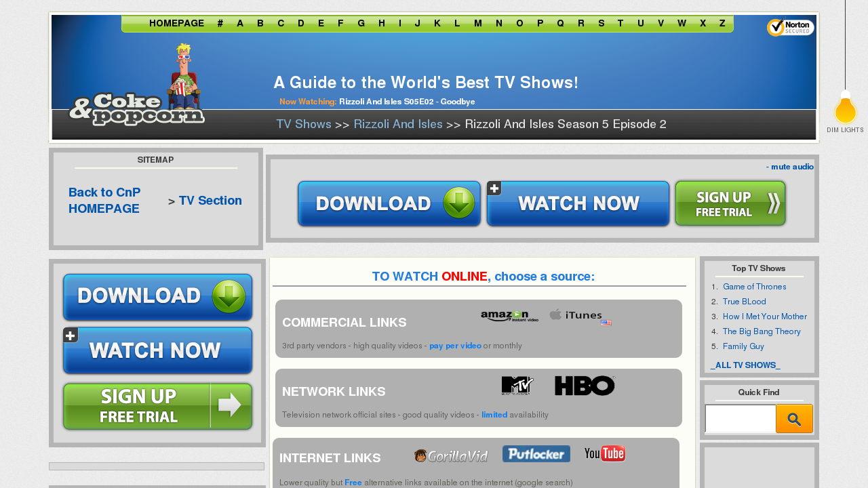This screenshot has height=488, width=868.
Task: Browse shows starting with J
Action: point(418,23)
